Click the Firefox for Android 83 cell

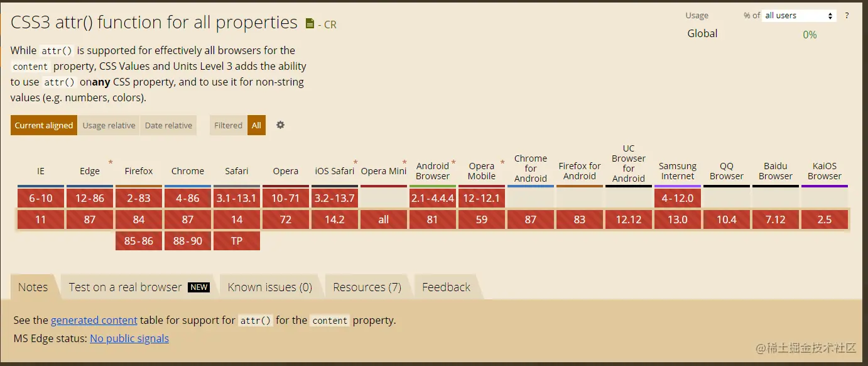click(x=580, y=219)
